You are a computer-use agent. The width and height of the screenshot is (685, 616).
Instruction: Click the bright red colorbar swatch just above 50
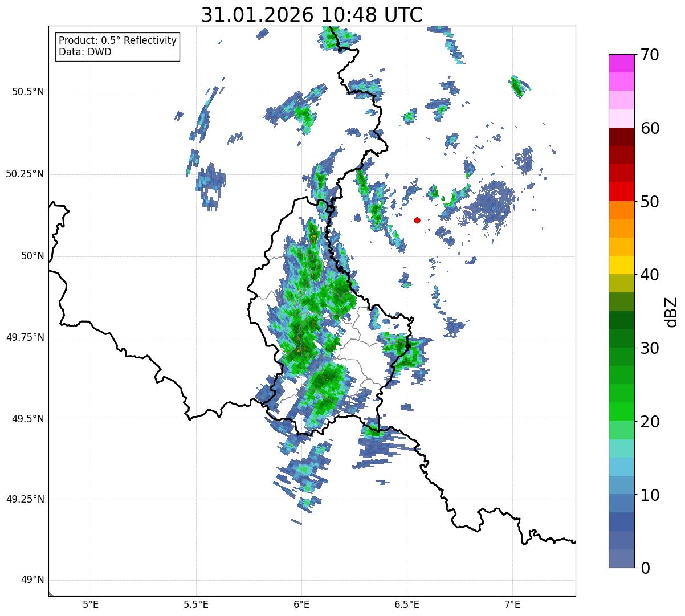pos(621,192)
